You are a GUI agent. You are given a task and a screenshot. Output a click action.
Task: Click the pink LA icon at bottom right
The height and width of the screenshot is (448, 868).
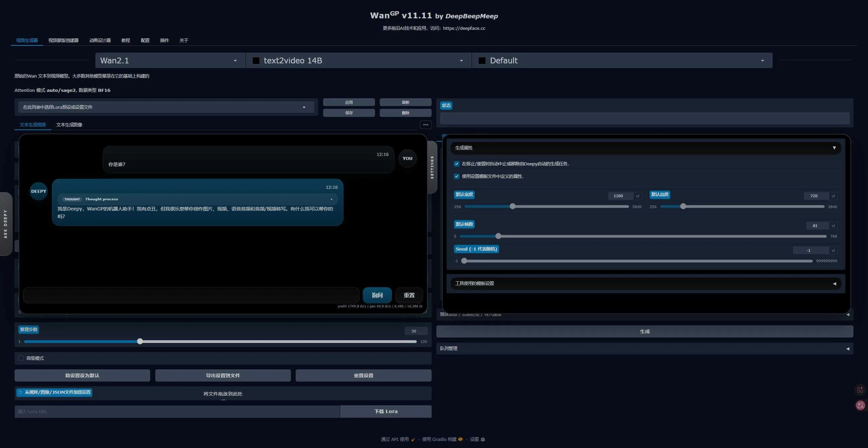860,406
